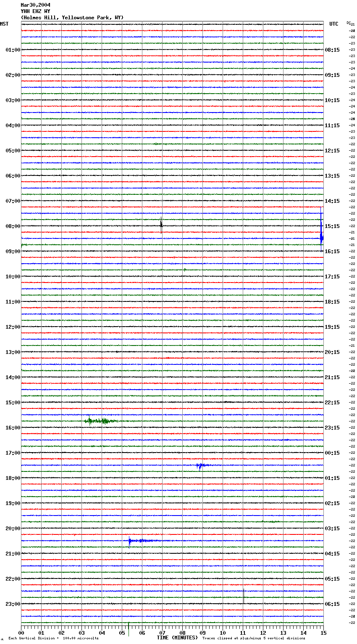The image size is (357, 644).
Task: Click the '01:00' MST time label
Action: point(13,50)
